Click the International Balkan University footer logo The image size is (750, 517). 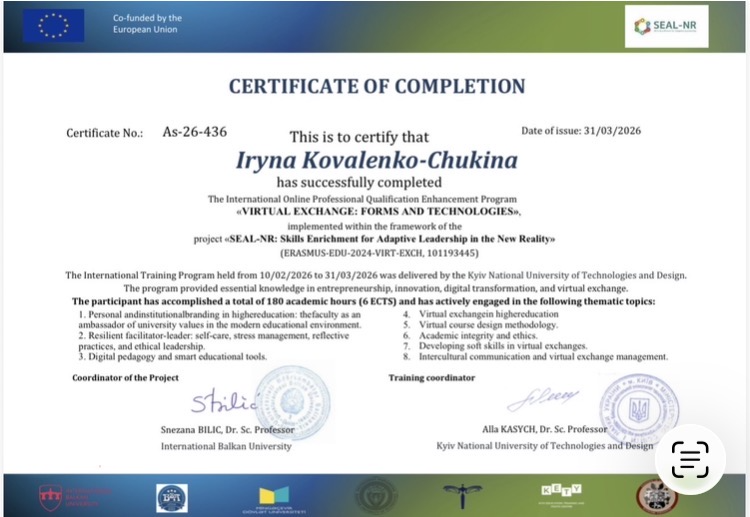point(75,497)
